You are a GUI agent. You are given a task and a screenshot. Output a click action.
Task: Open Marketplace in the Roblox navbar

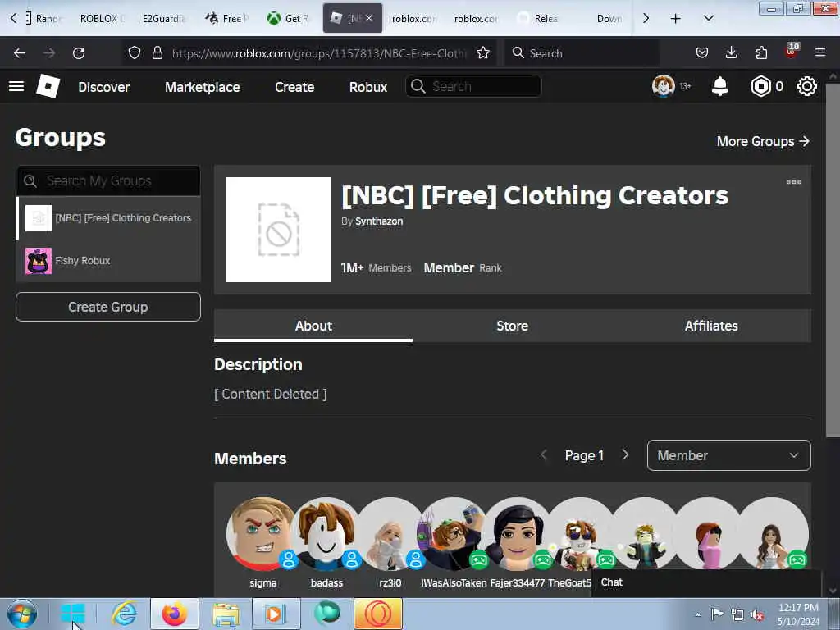(203, 87)
